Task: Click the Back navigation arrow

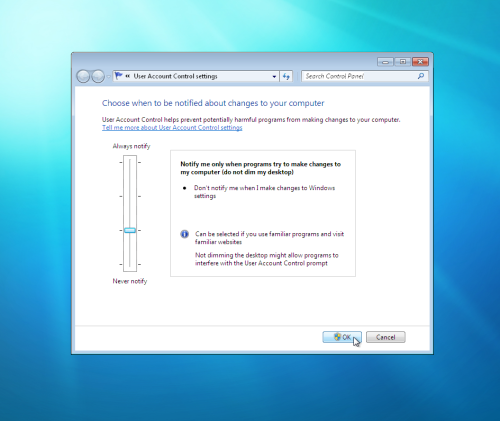Action: click(83, 76)
